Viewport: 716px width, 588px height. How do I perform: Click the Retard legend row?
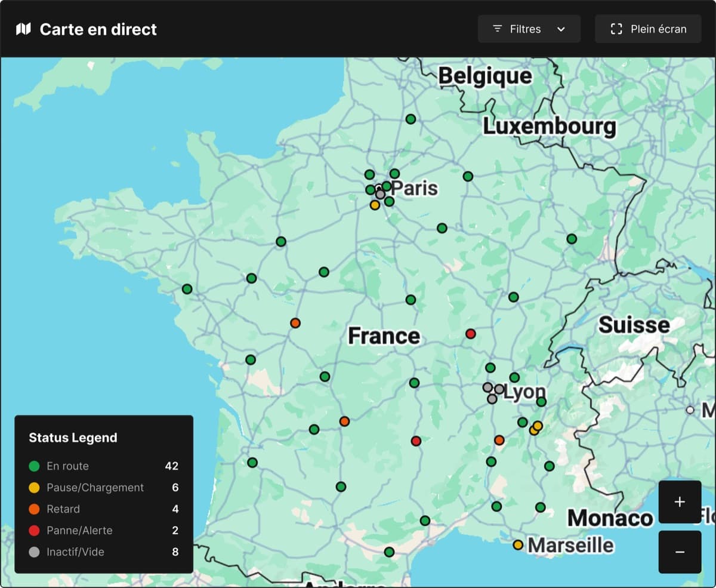click(64, 509)
